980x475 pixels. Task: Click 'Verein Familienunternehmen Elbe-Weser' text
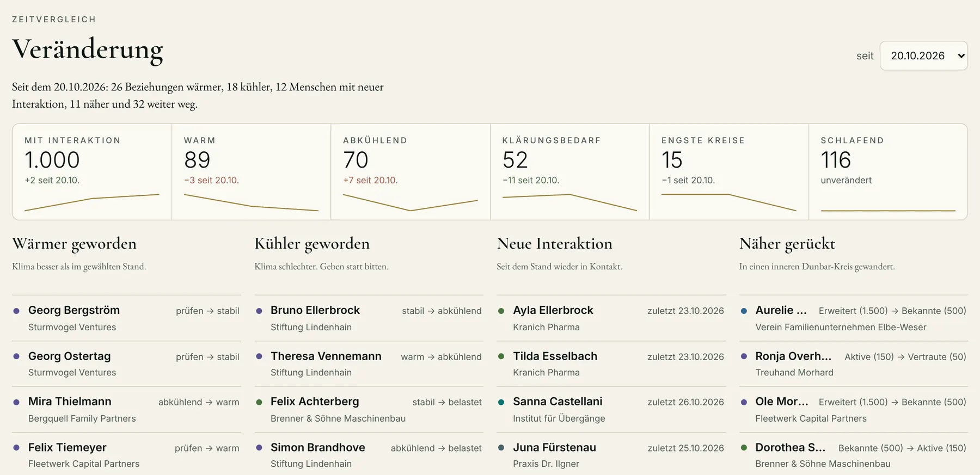841,327
